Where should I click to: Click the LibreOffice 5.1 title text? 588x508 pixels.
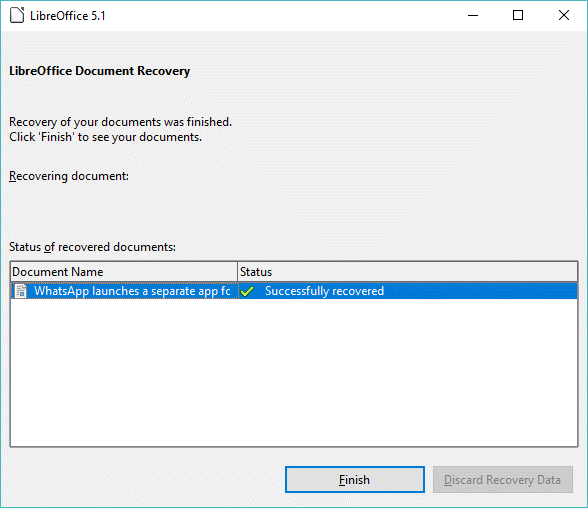coord(68,16)
